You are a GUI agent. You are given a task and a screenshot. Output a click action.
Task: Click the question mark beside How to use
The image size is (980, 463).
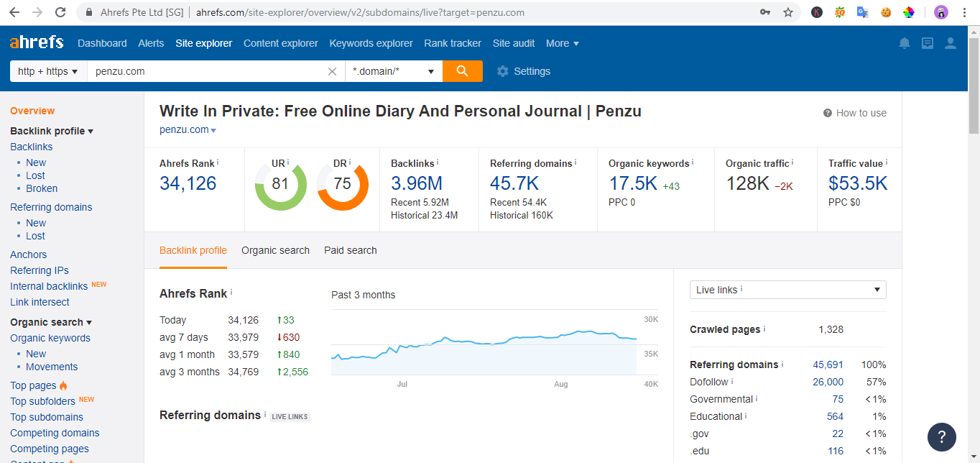[827, 113]
